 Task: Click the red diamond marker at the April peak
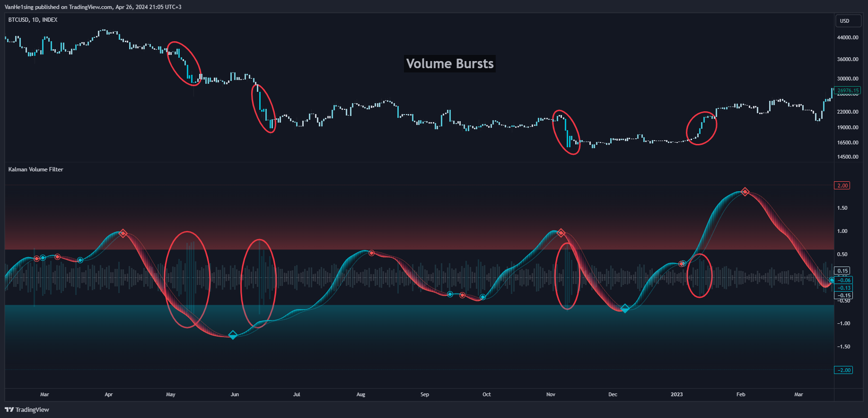[123, 233]
